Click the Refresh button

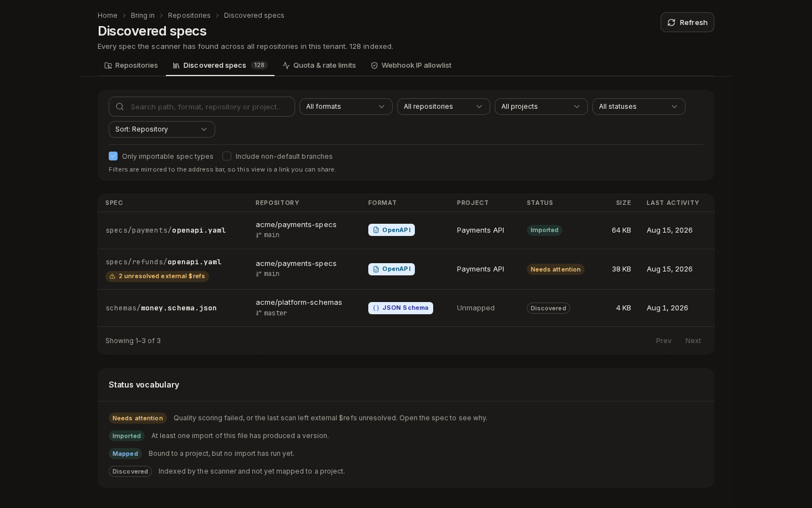pyautogui.click(x=687, y=22)
